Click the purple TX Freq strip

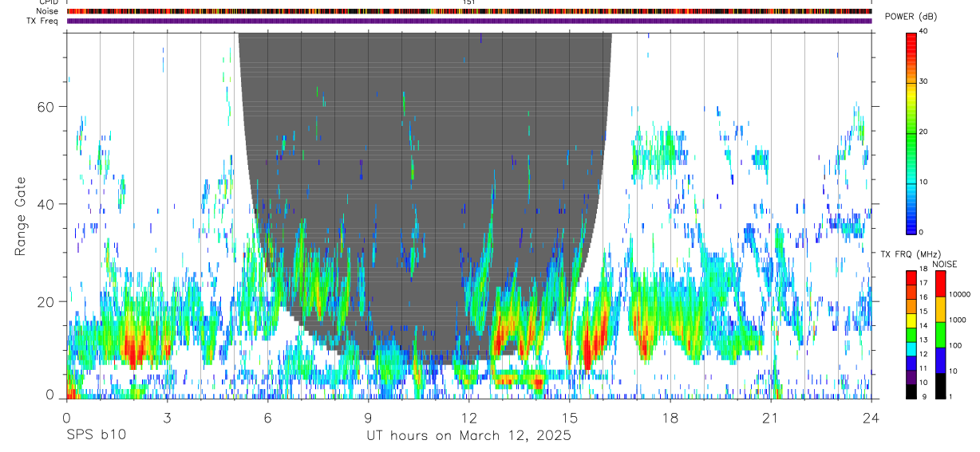click(x=468, y=21)
